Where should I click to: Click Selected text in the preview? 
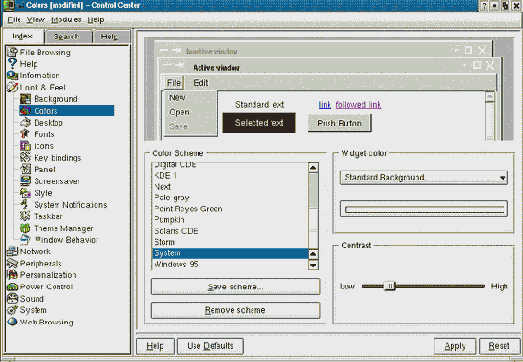coord(259,123)
